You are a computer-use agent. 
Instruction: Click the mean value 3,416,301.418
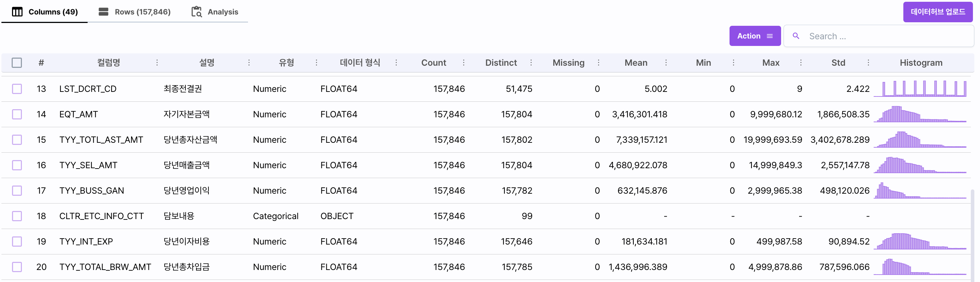pos(639,114)
